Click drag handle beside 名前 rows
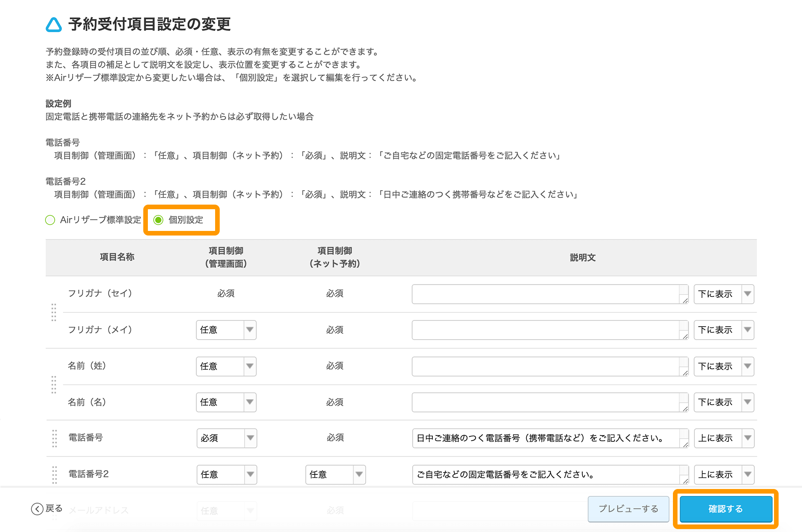The height and width of the screenshot is (532, 802). coord(53,384)
